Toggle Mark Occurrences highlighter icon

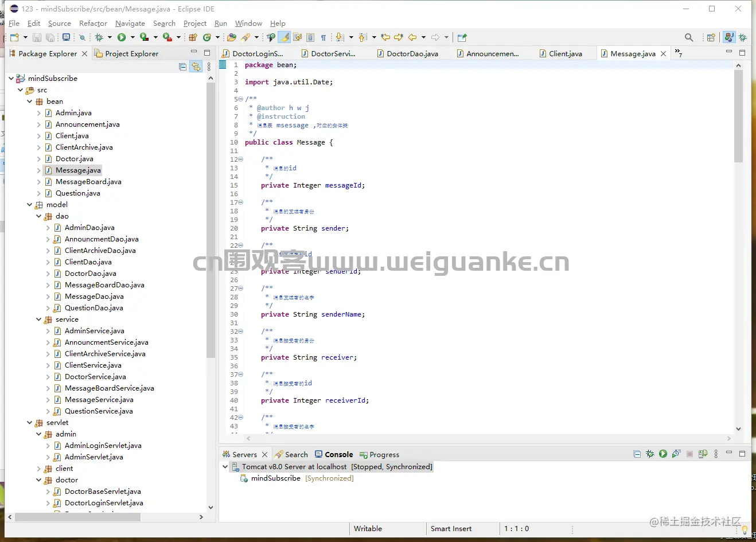pyautogui.click(x=285, y=37)
